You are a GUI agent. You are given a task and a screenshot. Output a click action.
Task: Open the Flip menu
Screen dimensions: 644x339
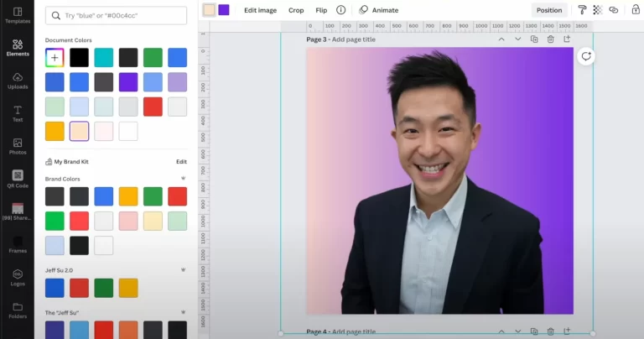(321, 10)
